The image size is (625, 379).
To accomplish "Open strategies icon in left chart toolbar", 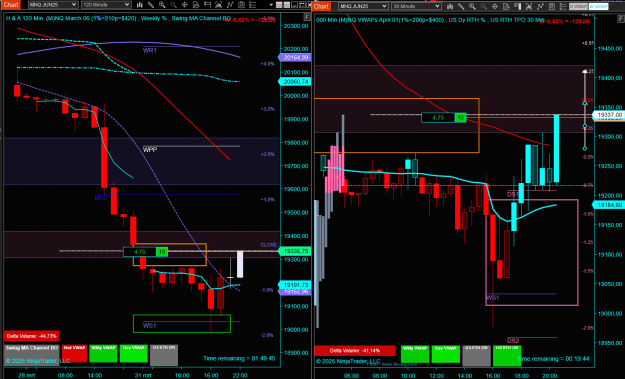I will point(230,5).
